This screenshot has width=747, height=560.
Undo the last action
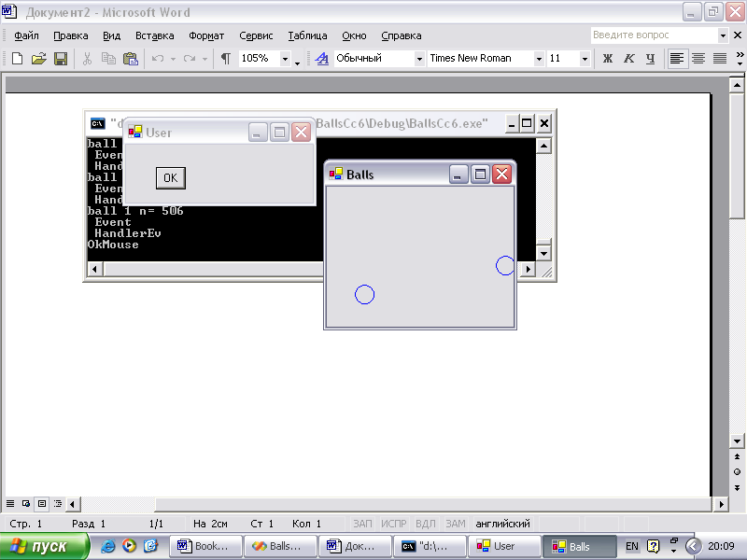(x=158, y=59)
